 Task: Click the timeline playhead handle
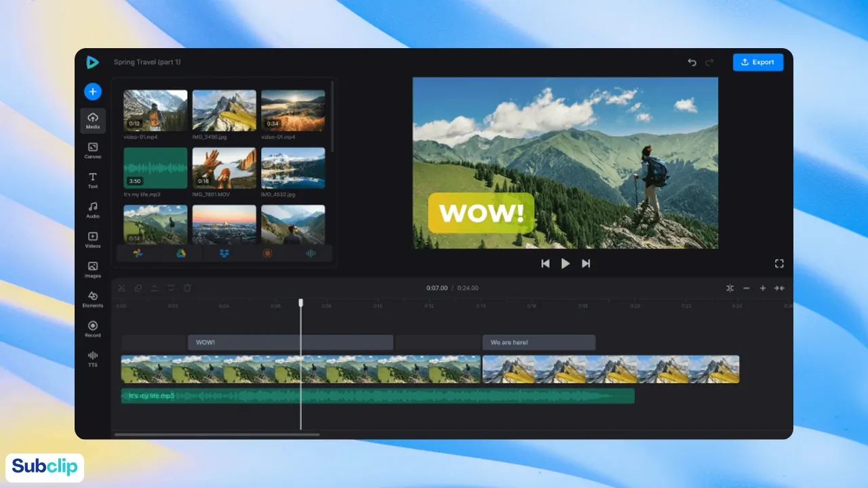301,303
